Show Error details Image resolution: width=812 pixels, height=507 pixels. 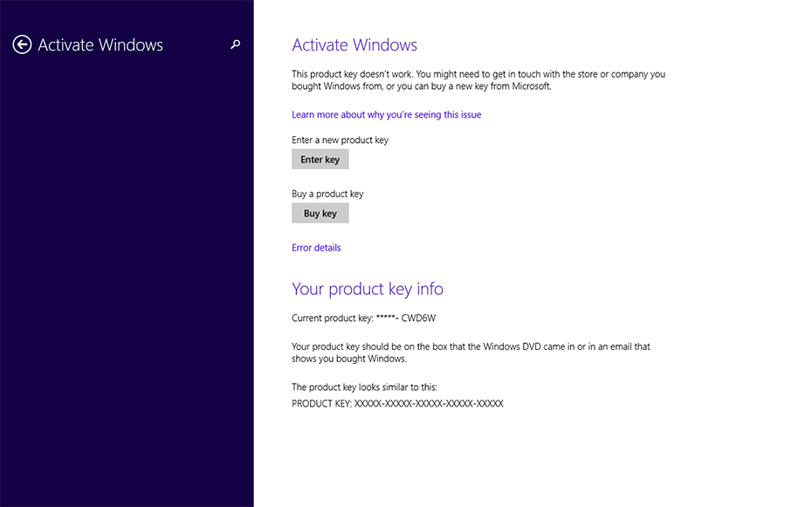316,248
